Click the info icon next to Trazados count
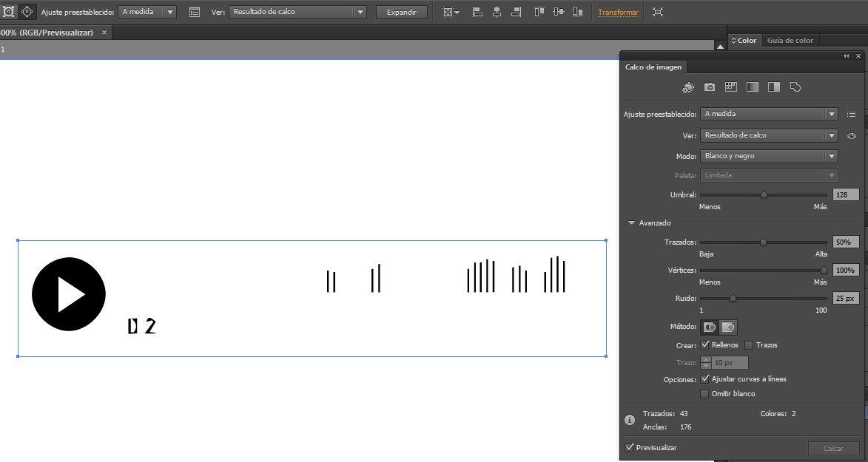The height and width of the screenshot is (462, 868). (630, 420)
